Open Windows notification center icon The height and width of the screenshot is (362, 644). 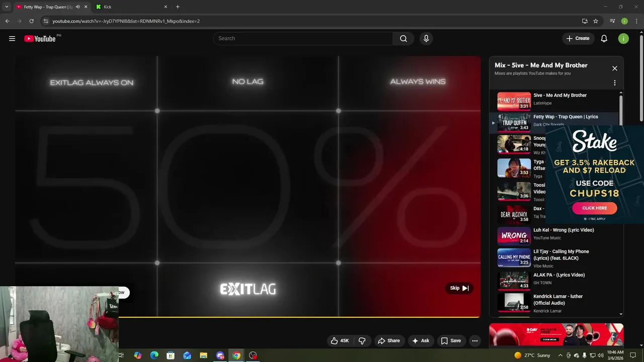click(x=633, y=355)
